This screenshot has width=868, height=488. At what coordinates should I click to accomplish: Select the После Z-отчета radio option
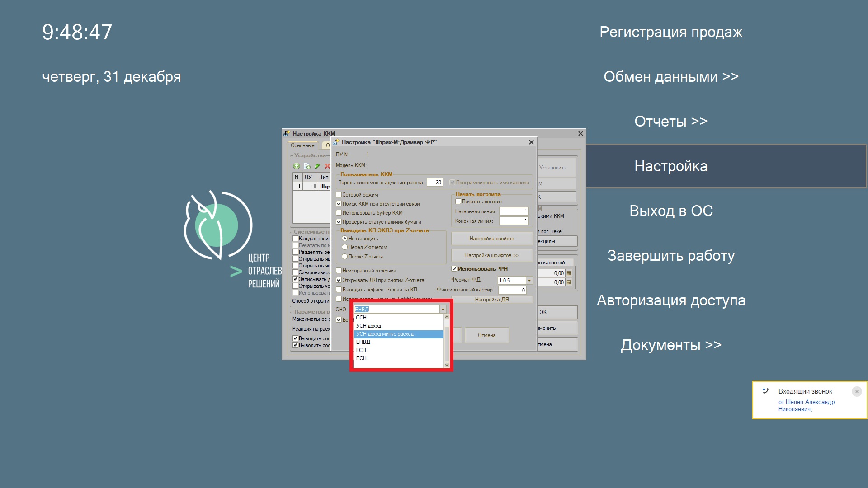pos(344,257)
